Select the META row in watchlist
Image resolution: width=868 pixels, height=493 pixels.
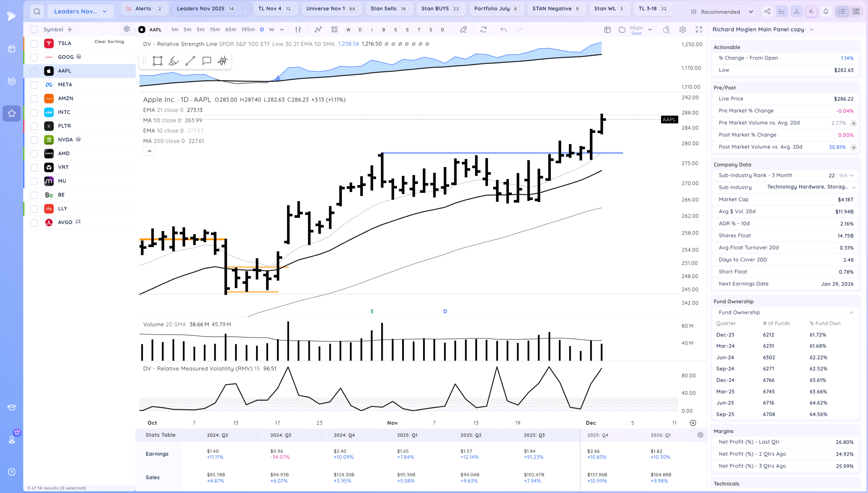click(x=65, y=85)
